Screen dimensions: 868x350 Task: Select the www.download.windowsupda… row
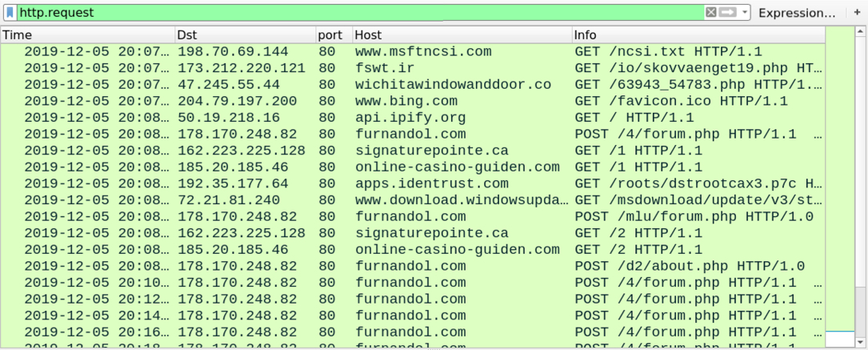pos(413,200)
